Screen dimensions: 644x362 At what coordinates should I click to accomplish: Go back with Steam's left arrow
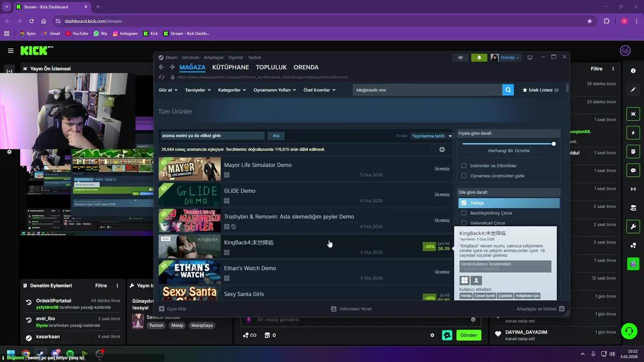[x=162, y=67]
